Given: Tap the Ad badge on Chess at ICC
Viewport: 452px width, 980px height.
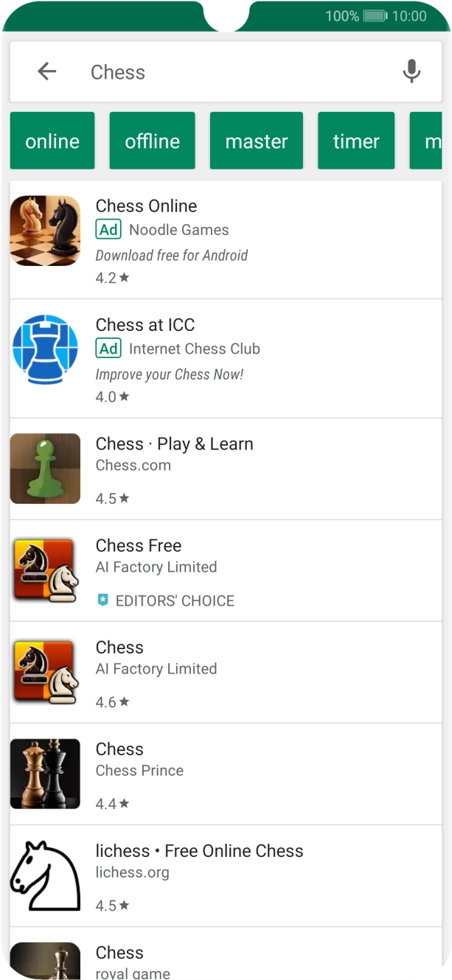Looking at the screenshot, I should pyautogui.click(x=108, y=349).
